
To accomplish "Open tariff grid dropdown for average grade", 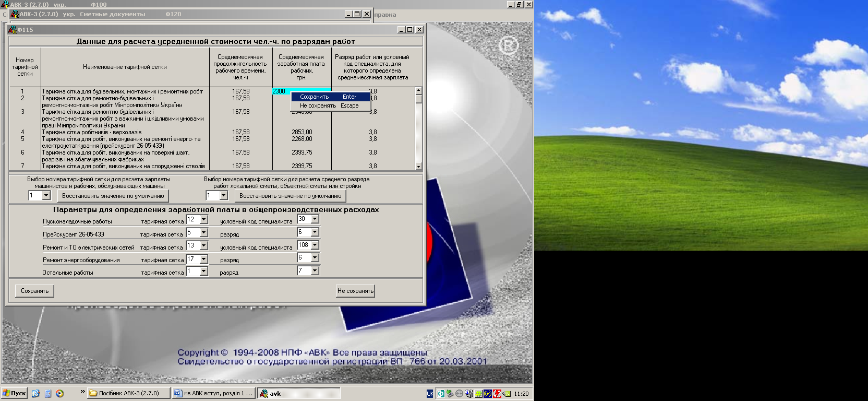I will coord(223,195).
